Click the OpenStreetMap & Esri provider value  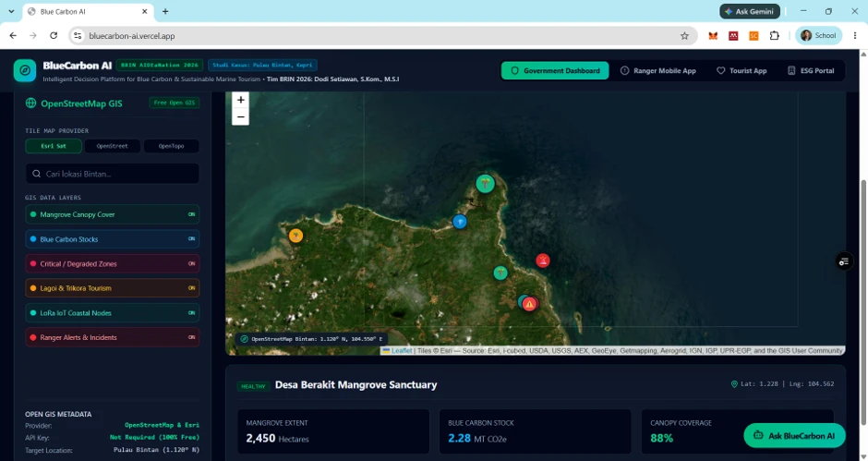pos(162,425)
